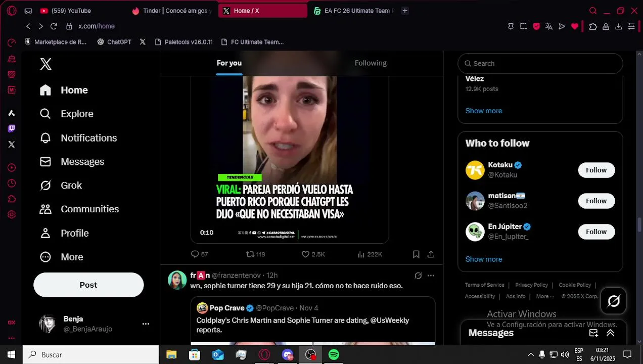Follow matisan
Viewport: 643px width, 364px height.
click(x=596, y=201)
